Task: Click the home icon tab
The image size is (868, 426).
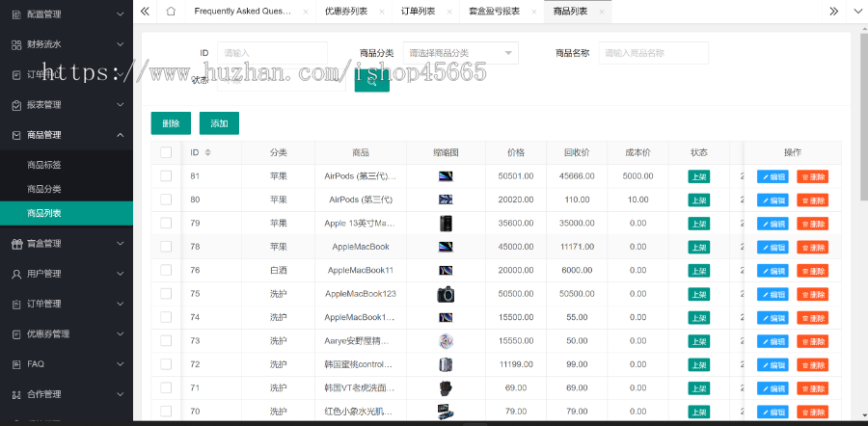Action: pyautogui.click(x=171, y=11)
